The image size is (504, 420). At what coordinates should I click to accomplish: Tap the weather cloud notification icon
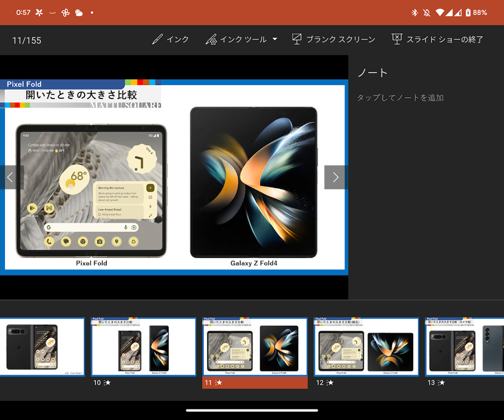pyautogui.click(x=79, y=13)
